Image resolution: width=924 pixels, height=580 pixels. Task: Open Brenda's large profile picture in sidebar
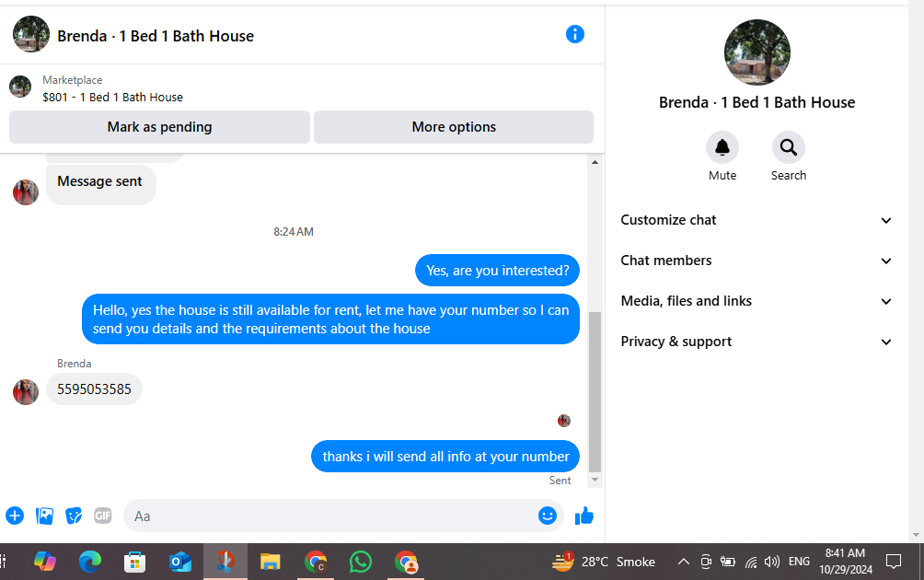(757, 52)
